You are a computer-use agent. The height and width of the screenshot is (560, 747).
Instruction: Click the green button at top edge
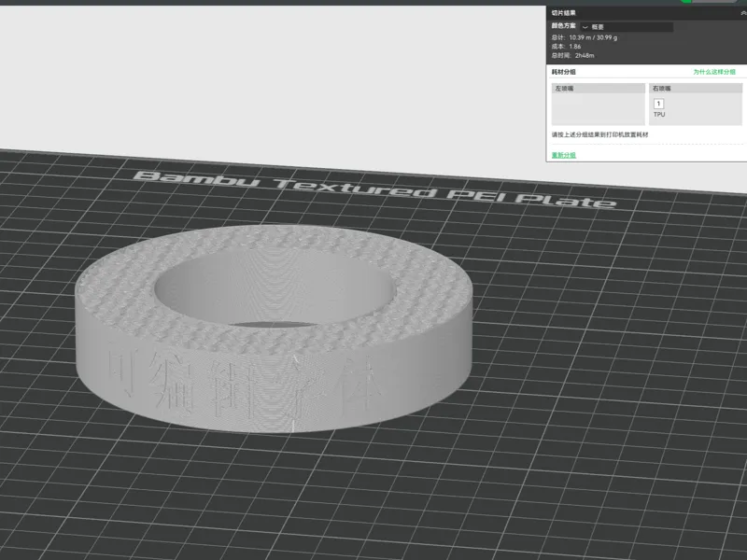[686, 2]
